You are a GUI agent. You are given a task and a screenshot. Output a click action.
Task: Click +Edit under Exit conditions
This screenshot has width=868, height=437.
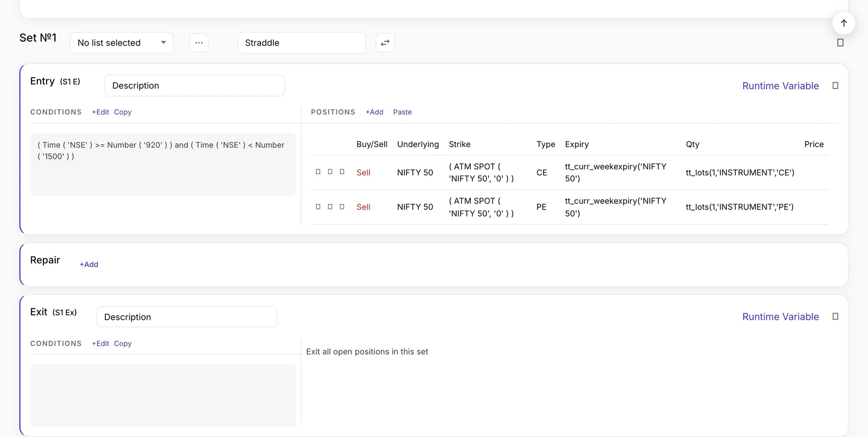pyautogui.click(x=100, y=344)
